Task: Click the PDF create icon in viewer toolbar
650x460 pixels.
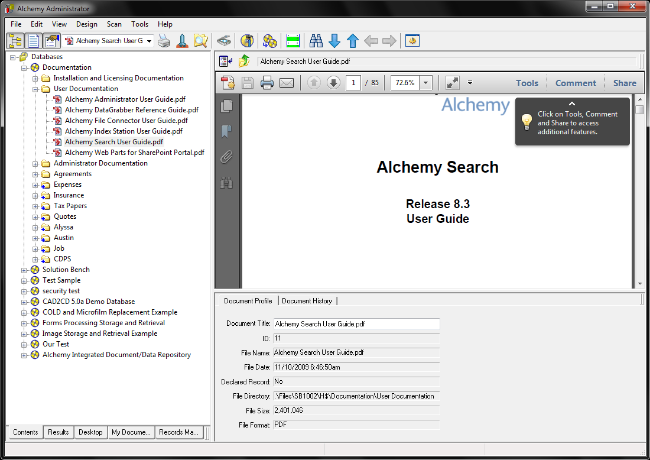Action: point(228,83)
